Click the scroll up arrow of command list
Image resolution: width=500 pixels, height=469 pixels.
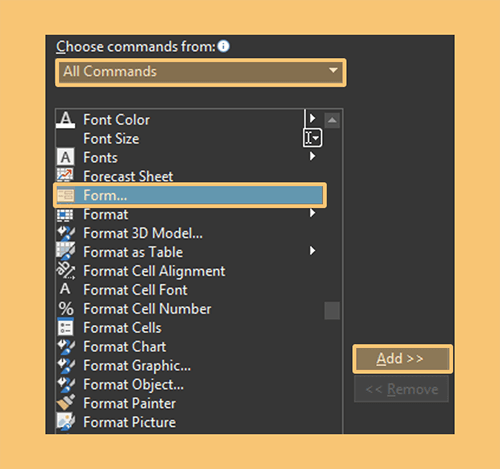click(332, 120)
